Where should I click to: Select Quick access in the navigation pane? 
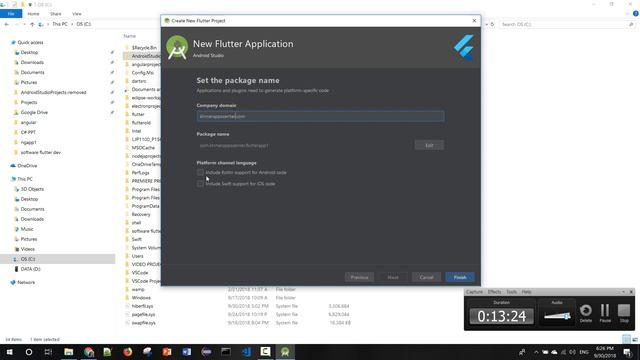click(30, 42)
